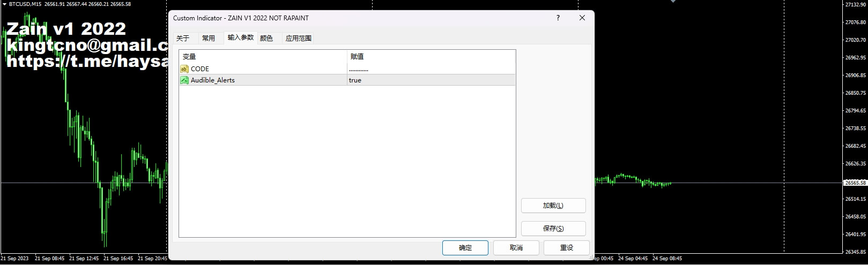Screen dimensions: 868x265
Task: Open the 常用 tab
Action: (209, 38)
